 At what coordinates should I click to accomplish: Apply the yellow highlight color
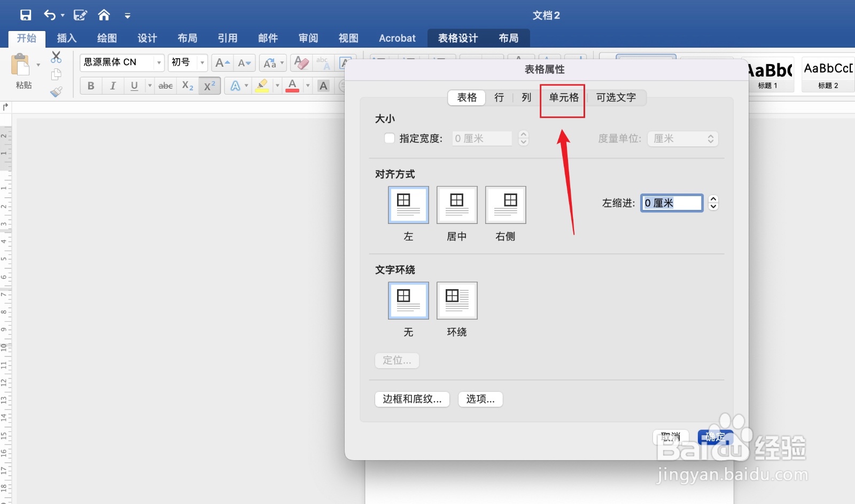coord(262,86)
